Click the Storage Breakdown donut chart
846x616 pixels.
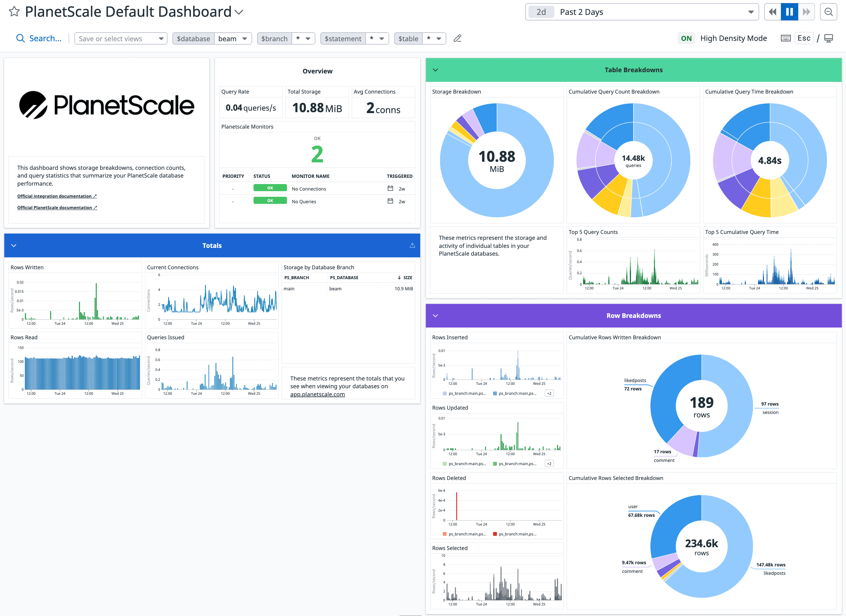click(x=496, y=161)
